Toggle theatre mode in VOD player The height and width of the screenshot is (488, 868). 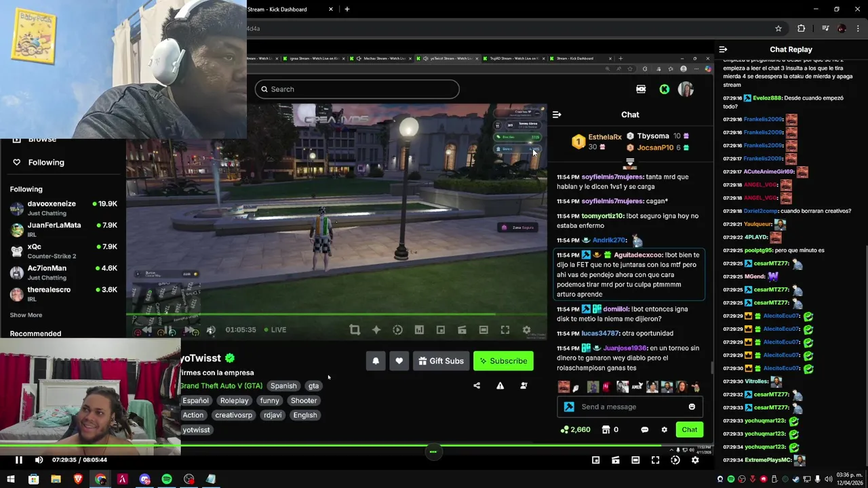pyautogui.click(x=635, y=460)
